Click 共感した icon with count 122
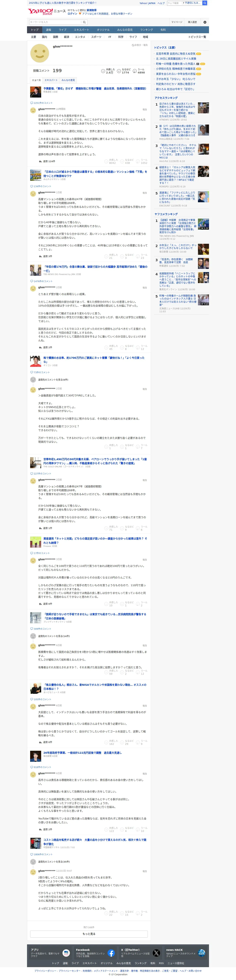 (x=106, y=829)
